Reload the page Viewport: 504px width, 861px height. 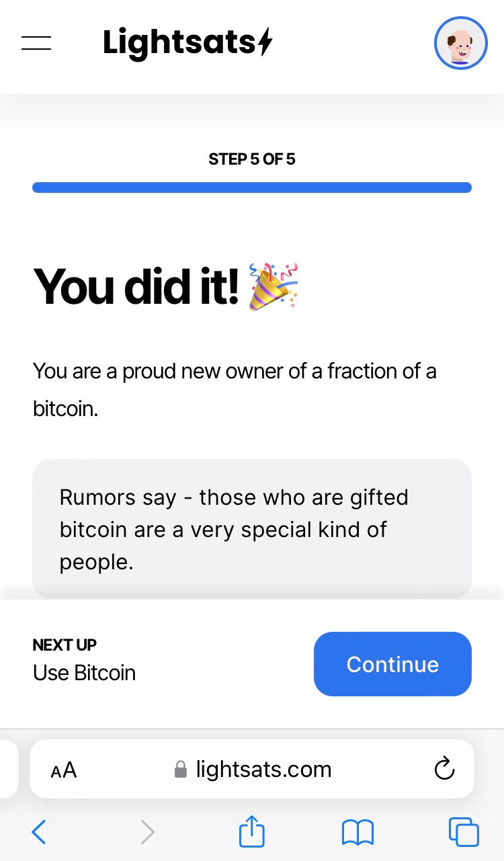(444, 769)
